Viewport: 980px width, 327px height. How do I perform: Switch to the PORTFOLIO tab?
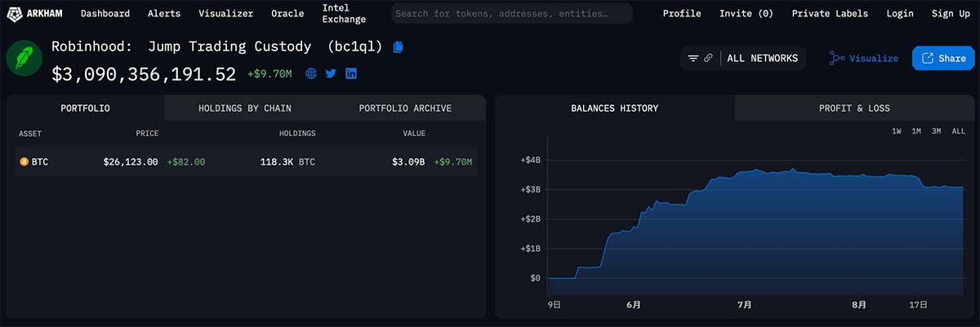(x=86, y=108)
